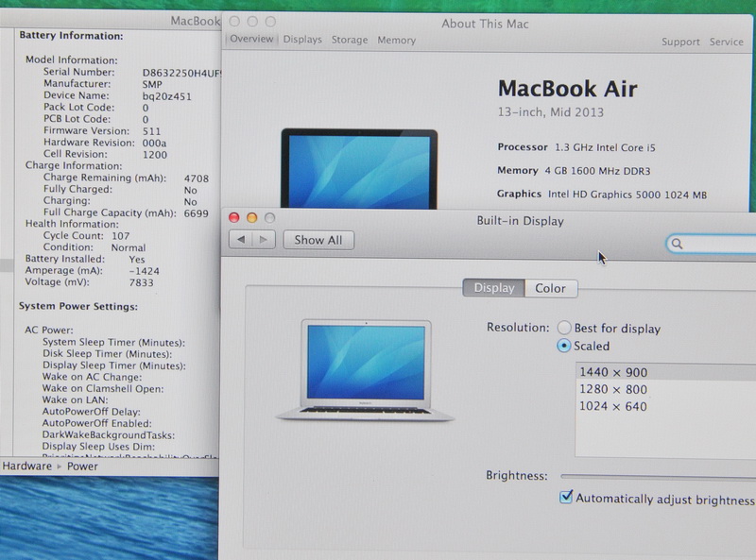Go back with the left arrow button

click(241, 240)
